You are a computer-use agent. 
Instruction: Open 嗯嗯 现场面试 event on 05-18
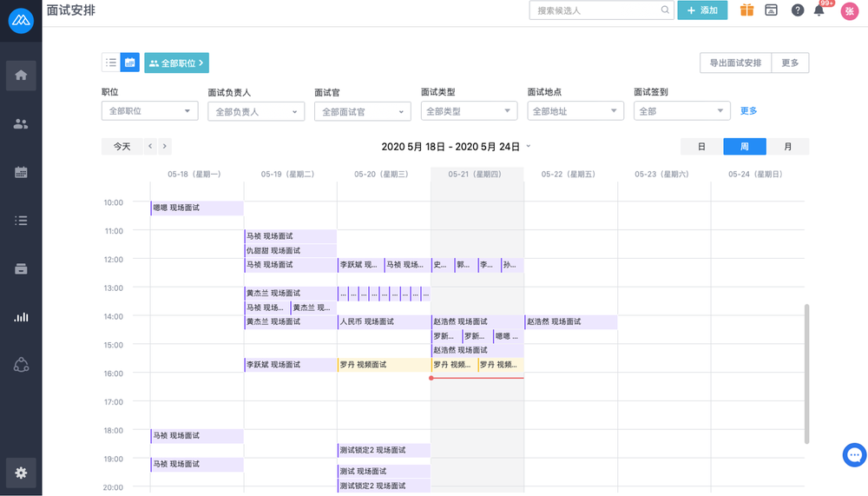197,208
